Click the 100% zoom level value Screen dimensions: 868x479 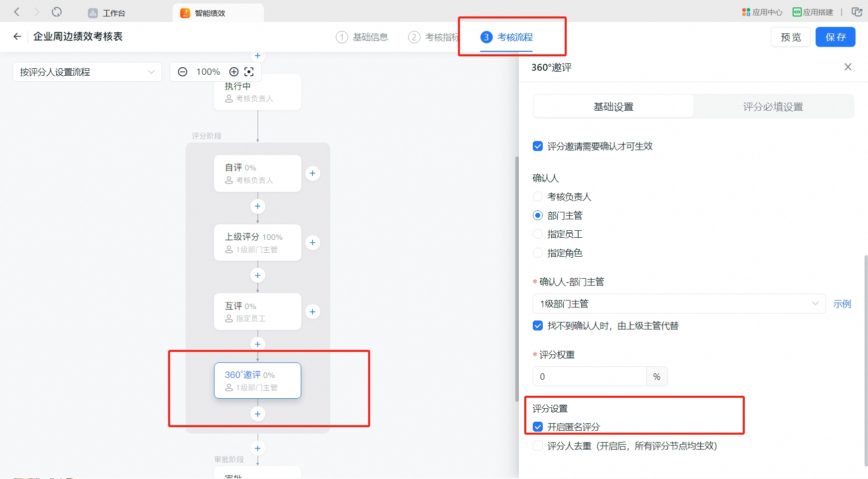[208, 72]
